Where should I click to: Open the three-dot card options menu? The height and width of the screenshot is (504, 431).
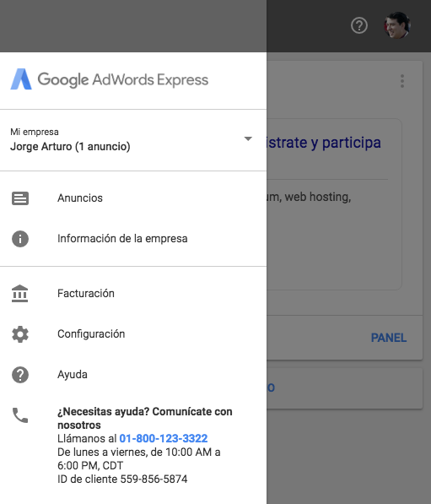[402, 81]
